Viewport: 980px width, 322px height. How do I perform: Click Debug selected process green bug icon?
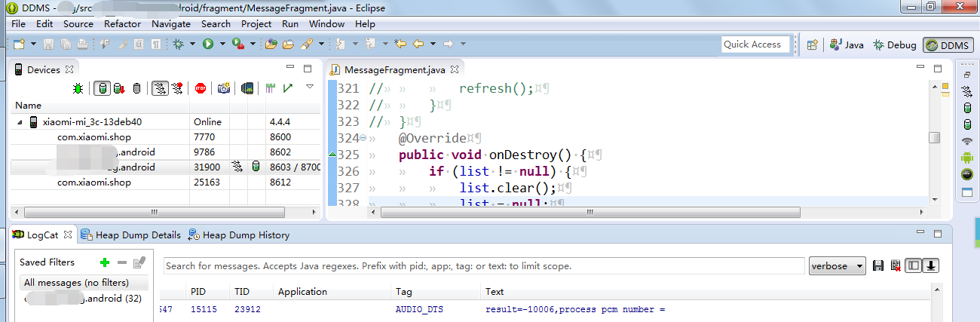(78, 88)
